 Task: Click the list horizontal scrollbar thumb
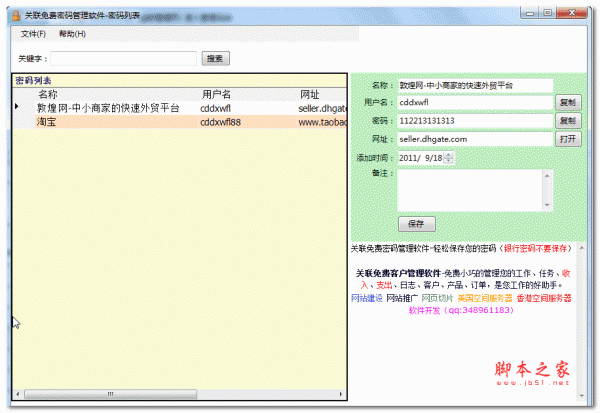pyautogui.click(x=111, y=394)
